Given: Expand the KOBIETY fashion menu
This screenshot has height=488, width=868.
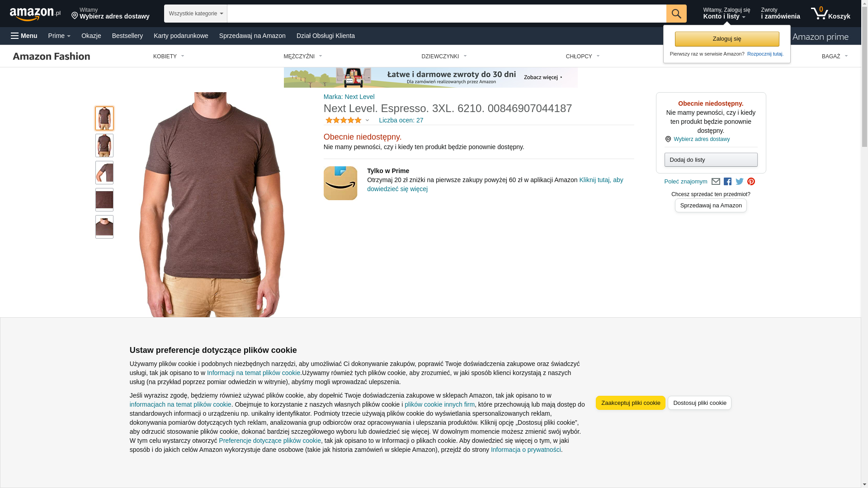Looking at the screenshot, I should 169,56.
